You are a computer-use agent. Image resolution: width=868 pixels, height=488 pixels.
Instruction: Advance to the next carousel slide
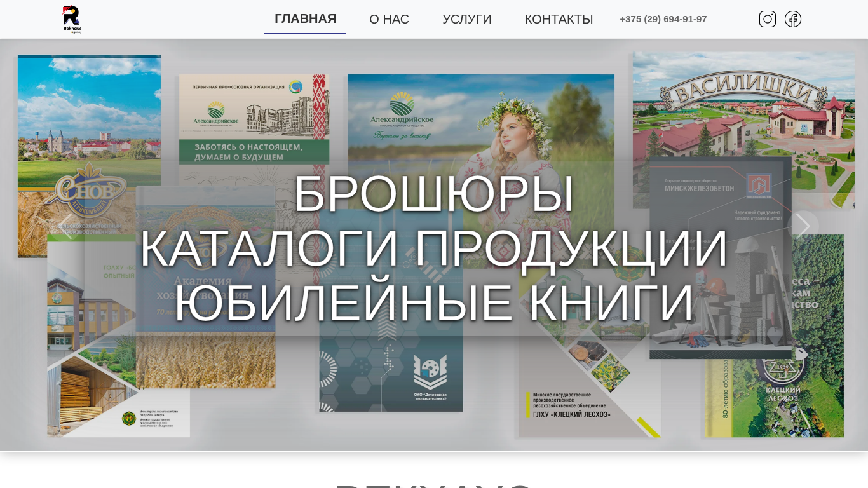803,226
